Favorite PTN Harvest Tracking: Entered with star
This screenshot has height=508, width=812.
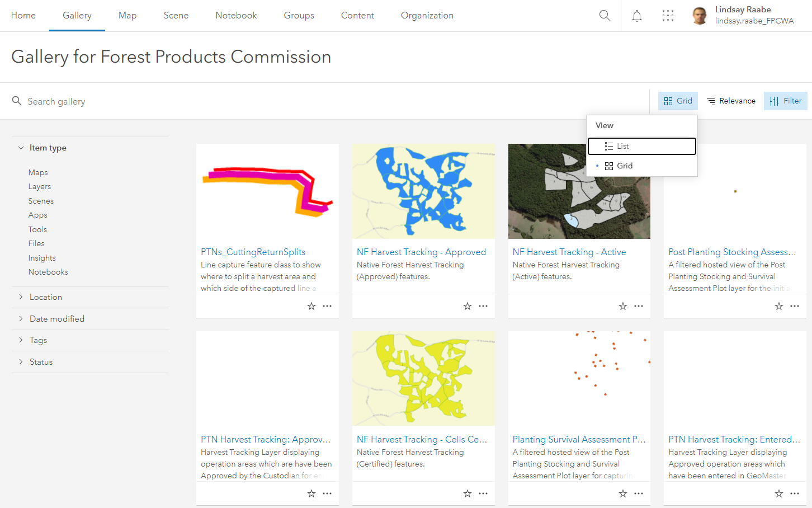779,493
